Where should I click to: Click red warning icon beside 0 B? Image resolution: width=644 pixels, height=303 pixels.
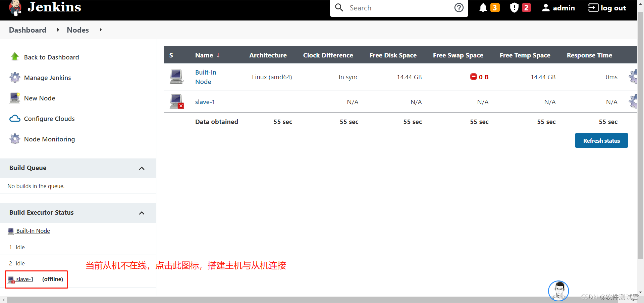pos(473,77)
